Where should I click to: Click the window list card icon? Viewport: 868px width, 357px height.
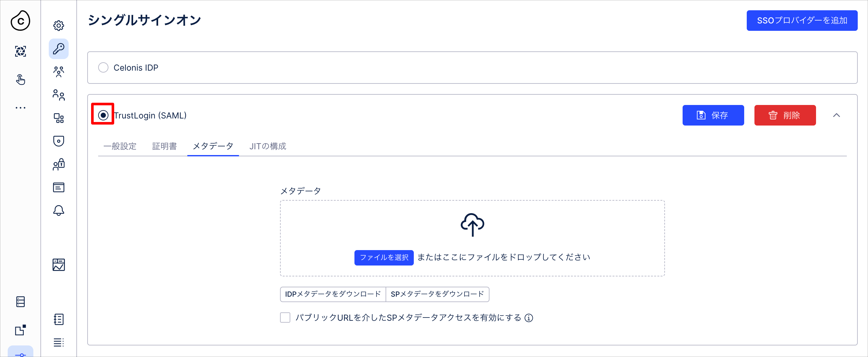pyautogui.click(x=59, y=187)
